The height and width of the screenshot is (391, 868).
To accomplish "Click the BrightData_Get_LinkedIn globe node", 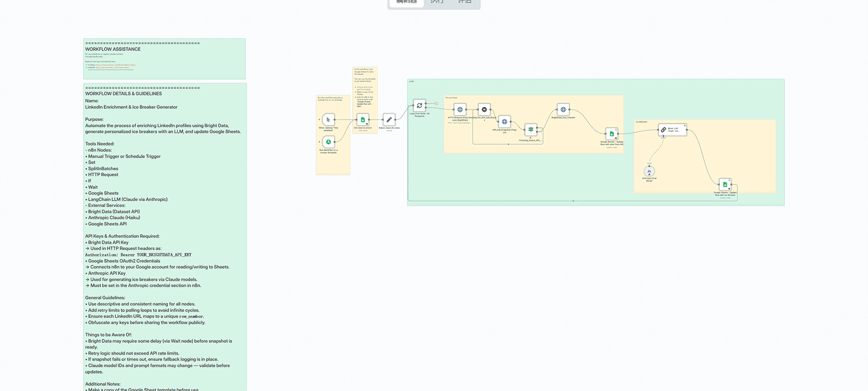I will click(563, 110).
